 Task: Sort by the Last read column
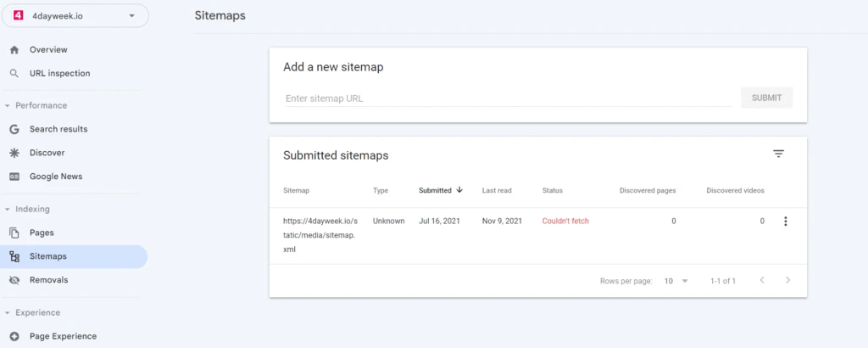(497, 191)
